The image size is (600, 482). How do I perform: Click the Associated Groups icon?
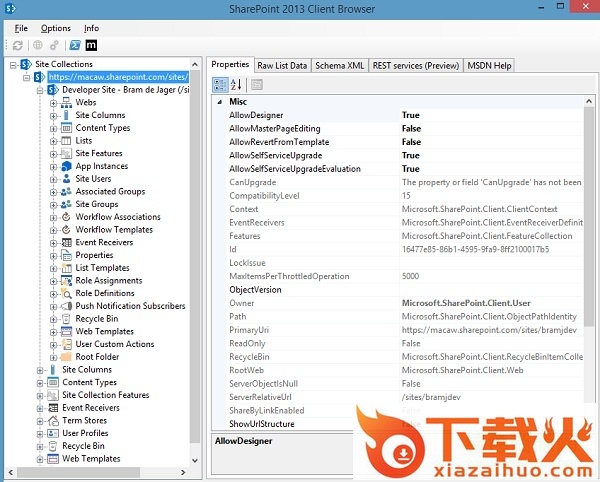click(66, 191)
